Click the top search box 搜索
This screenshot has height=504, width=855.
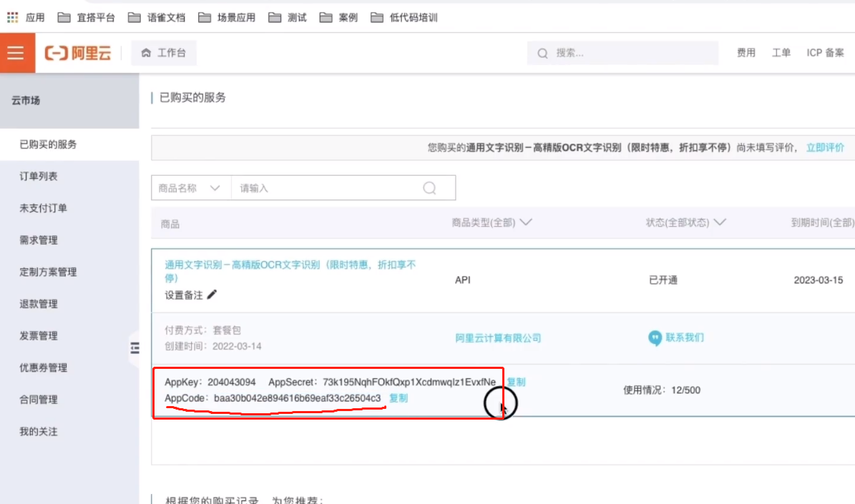click(x=622, y=53)
